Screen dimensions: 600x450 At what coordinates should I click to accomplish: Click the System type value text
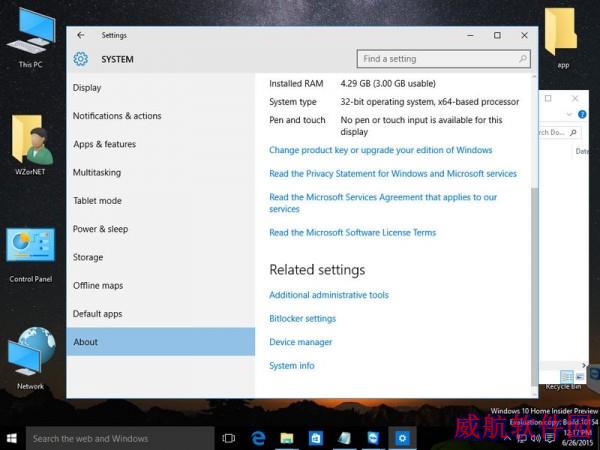[x=430, y=102]
